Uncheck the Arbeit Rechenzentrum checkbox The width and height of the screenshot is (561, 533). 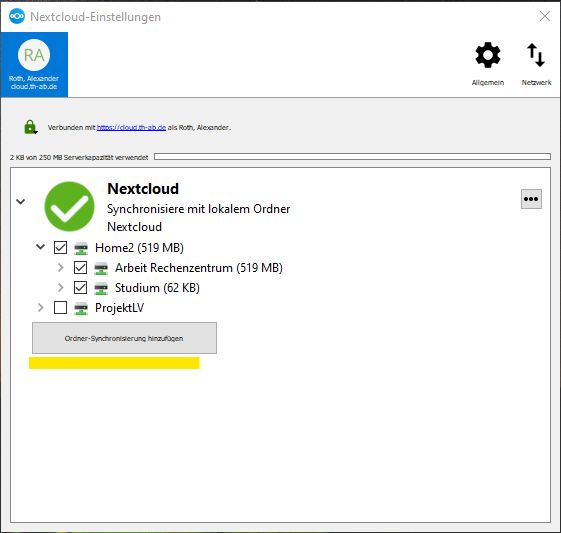click(x=80, y=268)
